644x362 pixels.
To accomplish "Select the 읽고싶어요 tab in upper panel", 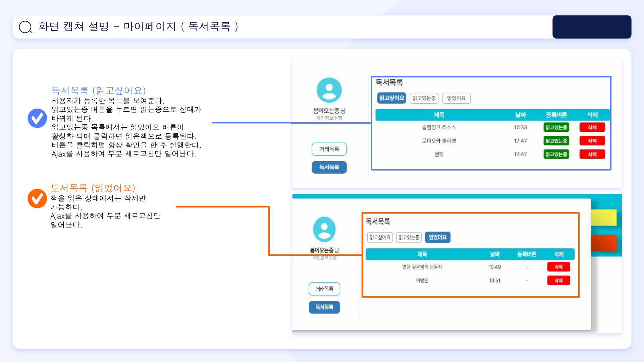I will point(391,98).
